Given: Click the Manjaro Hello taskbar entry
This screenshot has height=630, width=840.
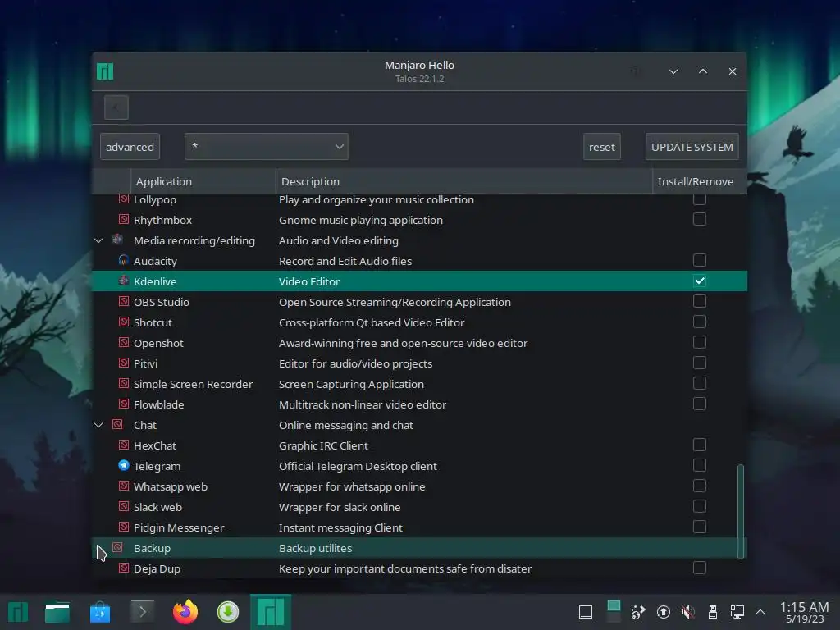Looking at the screenshot, I should point(271,612).
